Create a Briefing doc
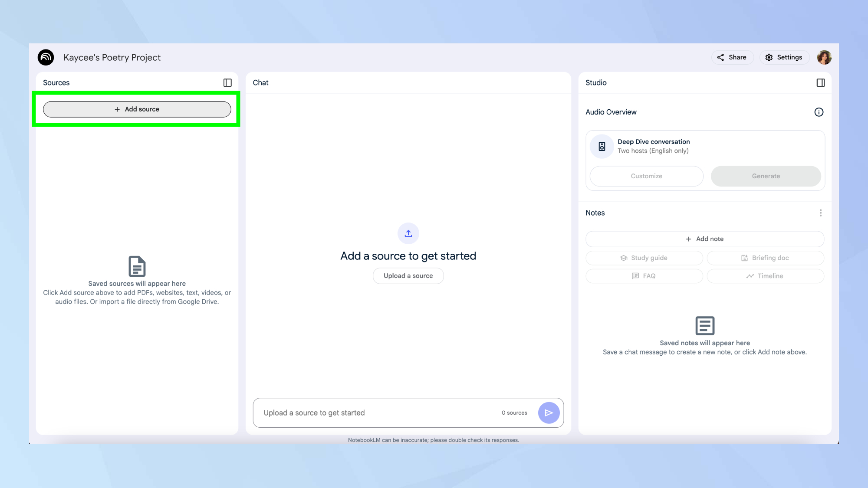This screenshot has height=488, width=868. coord(765,258)
